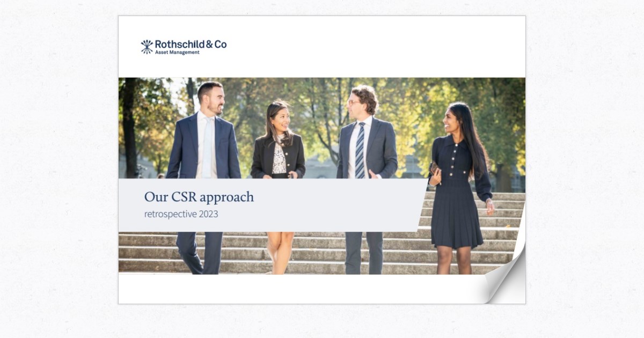Click the white footer strip of the cover
Screen dimensions: 644x338
click(x=301, y=289)
